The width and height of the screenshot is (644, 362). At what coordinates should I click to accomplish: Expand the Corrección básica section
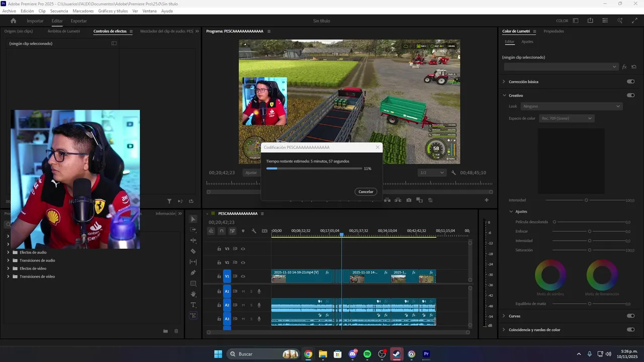coord(504,81)
